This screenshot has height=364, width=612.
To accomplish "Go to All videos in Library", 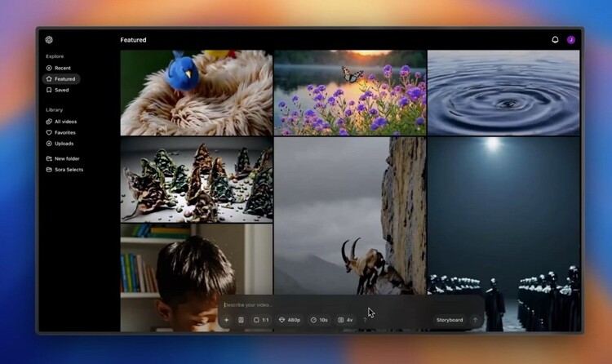I will pyautogui.click(x=65, y=122).
